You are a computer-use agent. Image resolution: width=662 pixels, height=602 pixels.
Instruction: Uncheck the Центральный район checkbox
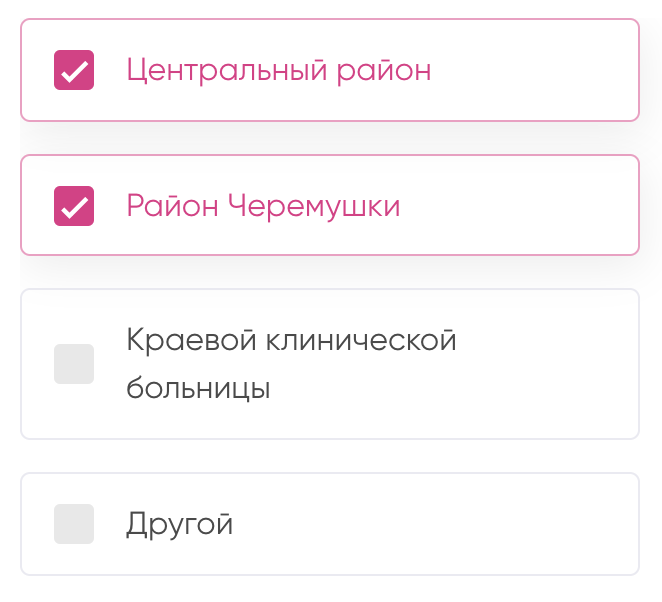[x=74, y=70]
